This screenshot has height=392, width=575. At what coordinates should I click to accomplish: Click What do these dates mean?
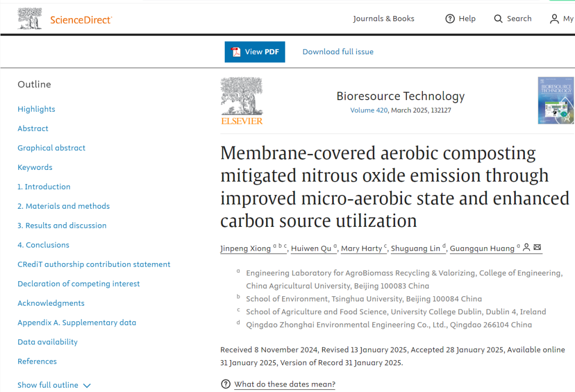pyautogui.click(x=285, y=384)
